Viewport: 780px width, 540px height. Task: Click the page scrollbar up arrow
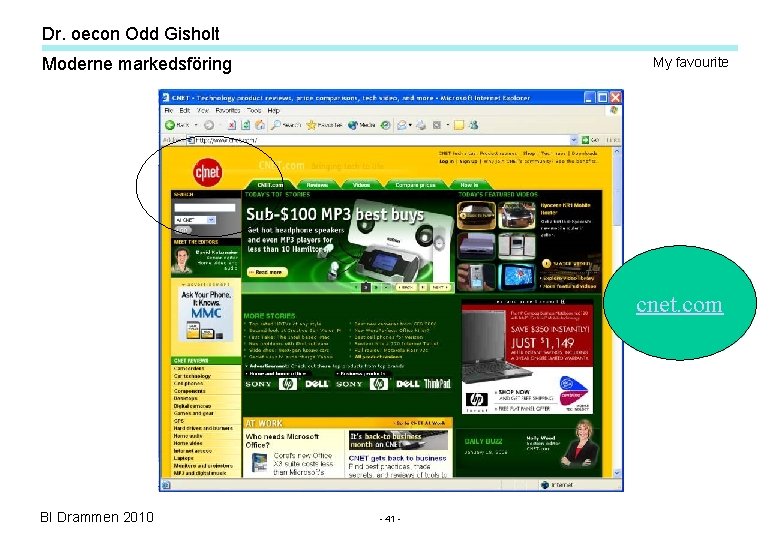point(617,151)
